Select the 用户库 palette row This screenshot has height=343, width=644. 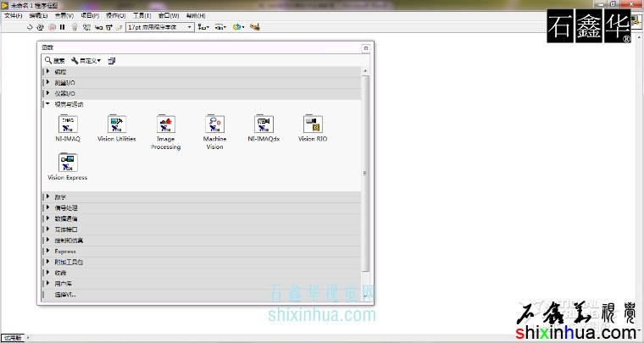point(202,284)
